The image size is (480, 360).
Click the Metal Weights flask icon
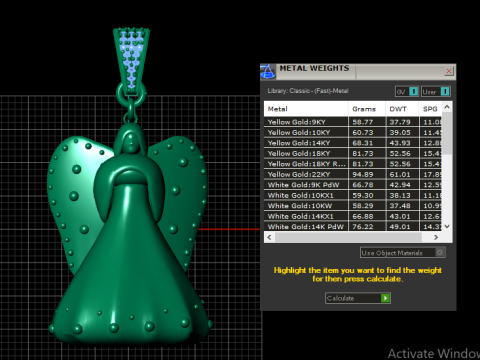(268, 71)
